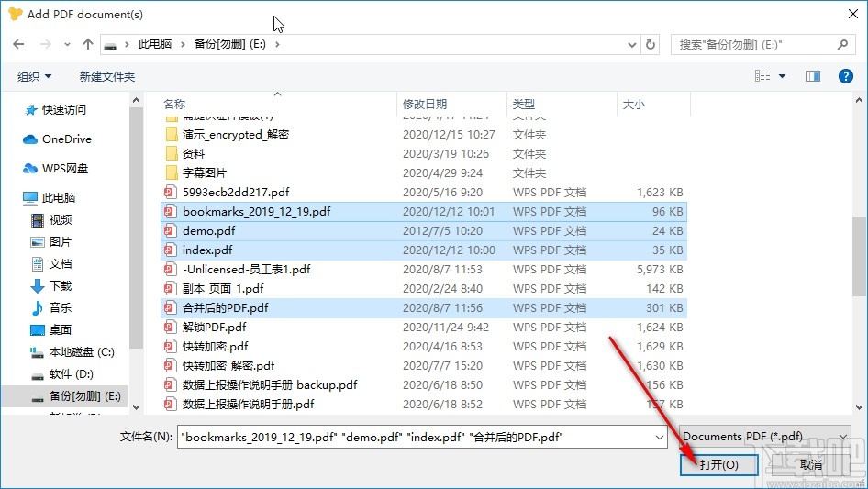
Task: Click the 取消 button
Action: pyautogui.click(x=811, y=464)
